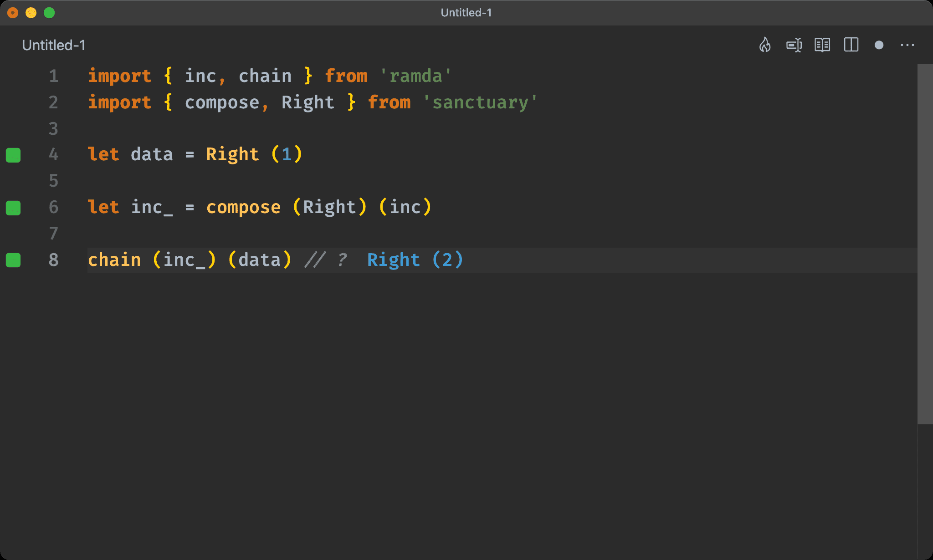Click line number 5 in the gutter

pos(54,181)
